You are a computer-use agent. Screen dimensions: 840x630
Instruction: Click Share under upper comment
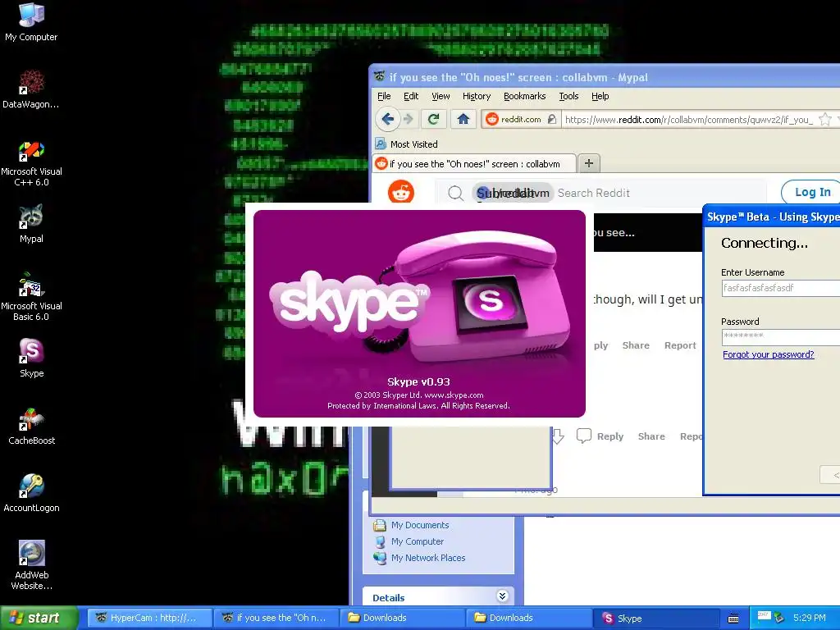[x=636, y=345]
